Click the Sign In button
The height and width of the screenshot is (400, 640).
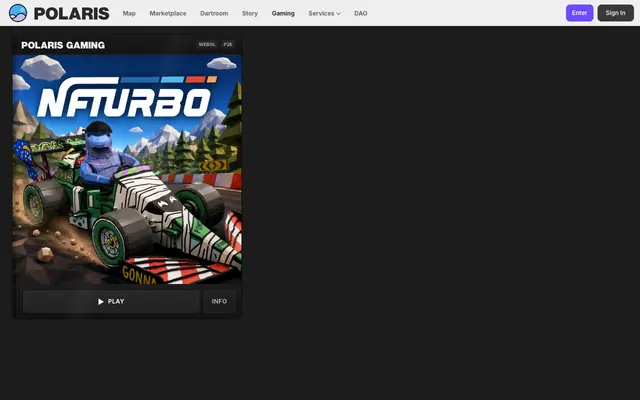pyautogui.click(x=616, y=13)
